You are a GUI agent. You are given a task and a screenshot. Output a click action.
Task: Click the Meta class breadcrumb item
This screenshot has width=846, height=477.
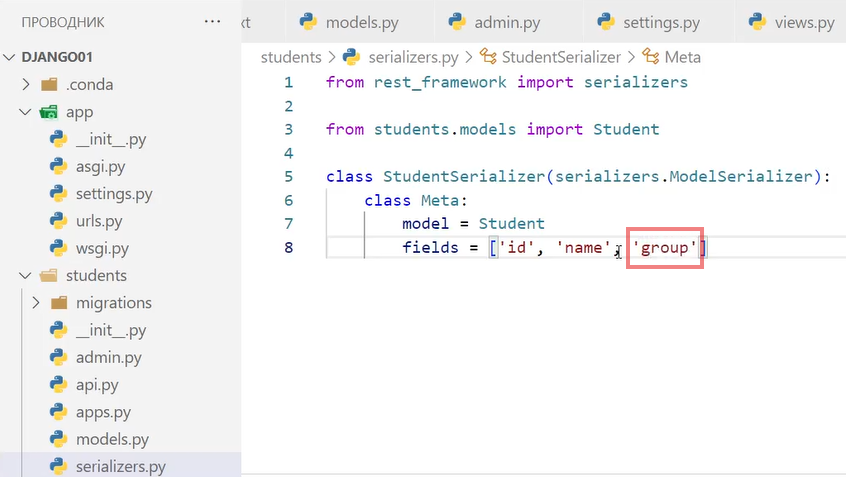(682, 57)
